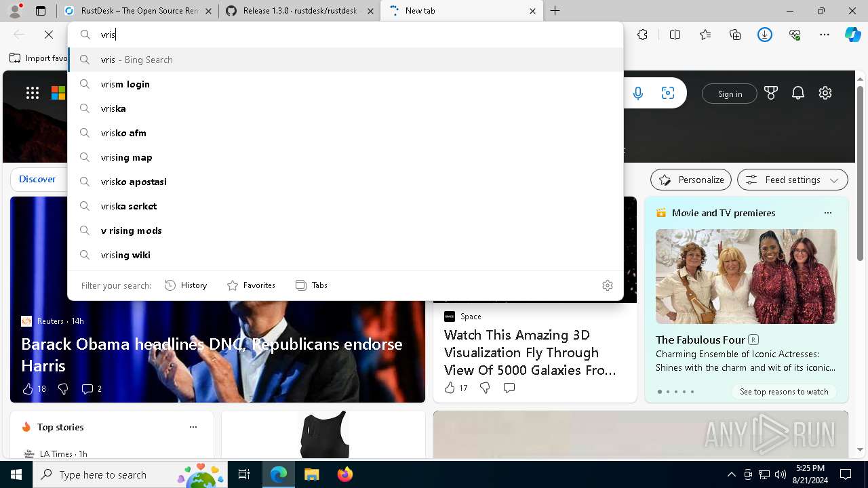Open Space galaxies article headline

530,352
